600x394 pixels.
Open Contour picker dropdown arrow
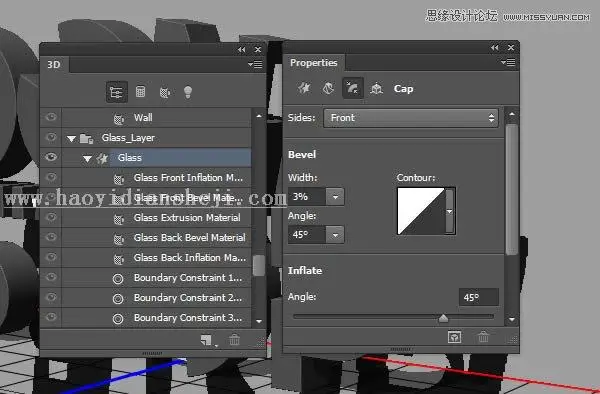tap(450, 211)
